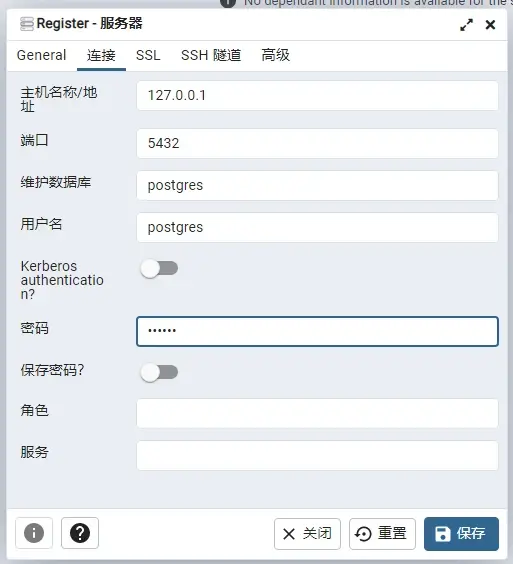Maximize dialog with expand arrows icon
Image resolution: width=513 pixels, height=564 pixels.
coord(467,25)
